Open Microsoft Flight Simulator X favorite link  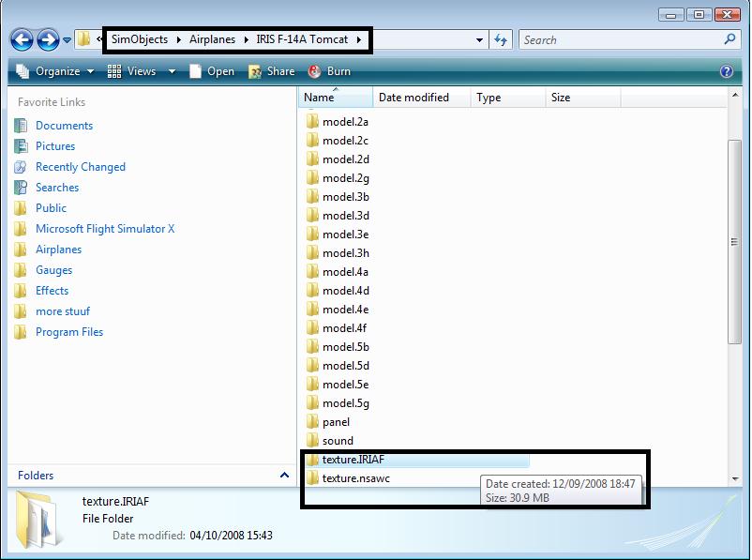(104, 229)
